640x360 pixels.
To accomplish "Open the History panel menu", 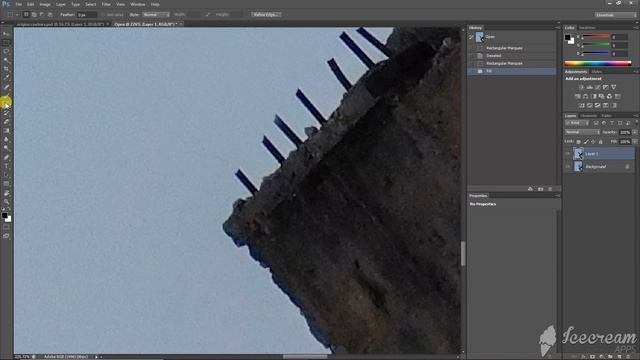I will point(557,28).
